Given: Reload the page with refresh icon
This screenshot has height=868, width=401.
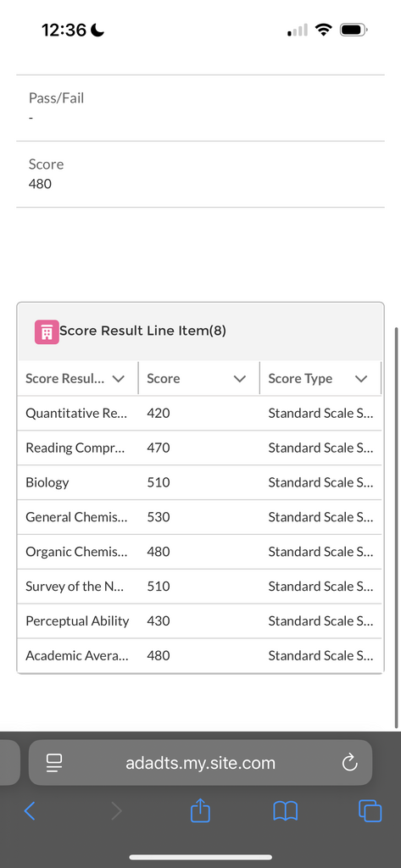Looking at the screenshot, I should click(x=349, y=763).
